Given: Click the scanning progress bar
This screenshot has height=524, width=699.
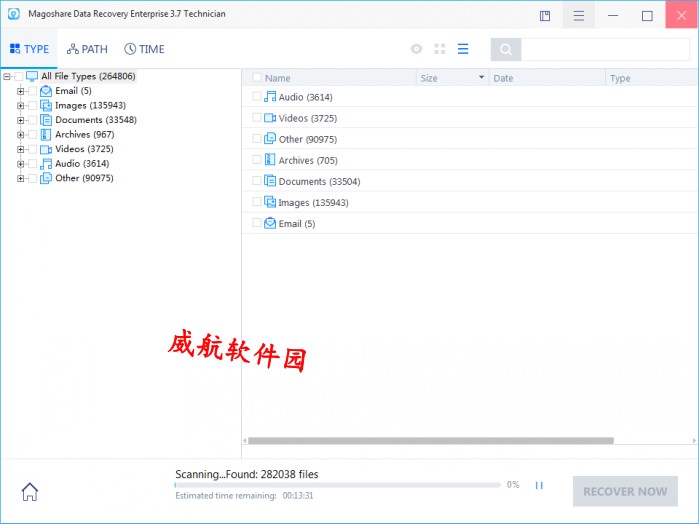Looking at the screenshot, I should (x=337, y=485).
